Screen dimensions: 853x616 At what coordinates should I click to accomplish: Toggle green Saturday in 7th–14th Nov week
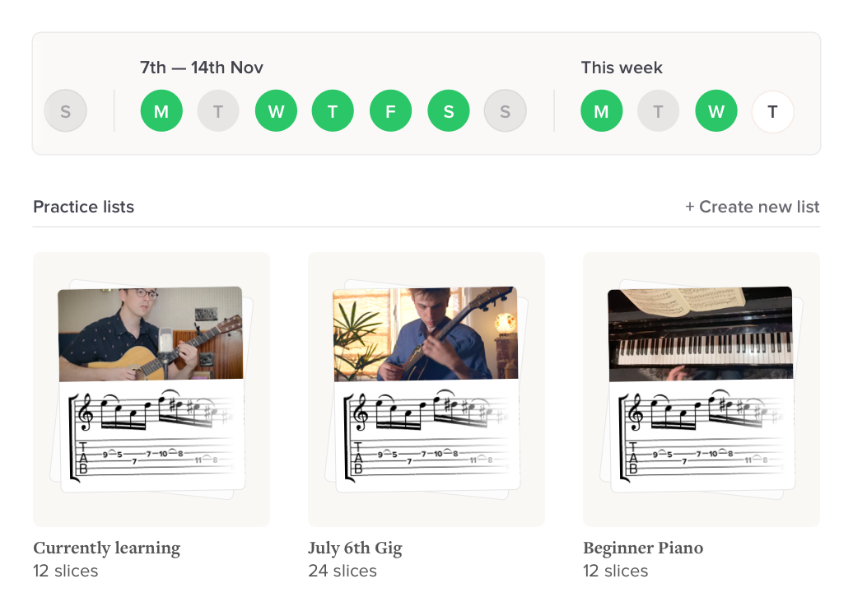point(449,111)
